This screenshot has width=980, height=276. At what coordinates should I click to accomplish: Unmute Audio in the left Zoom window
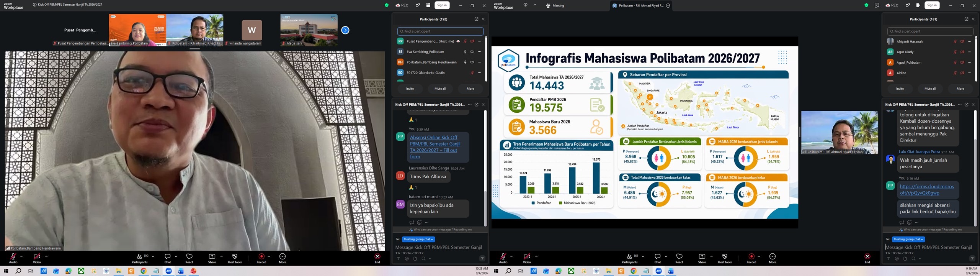tap(13, 258)
